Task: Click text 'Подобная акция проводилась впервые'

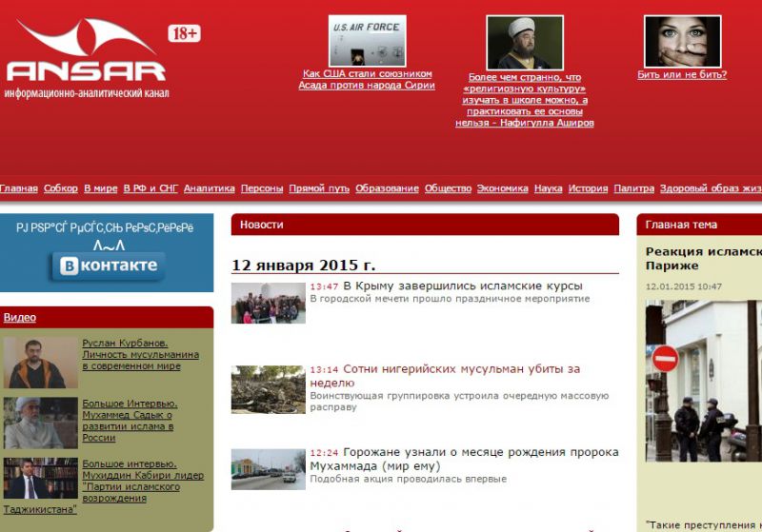Action: [409, 479]
